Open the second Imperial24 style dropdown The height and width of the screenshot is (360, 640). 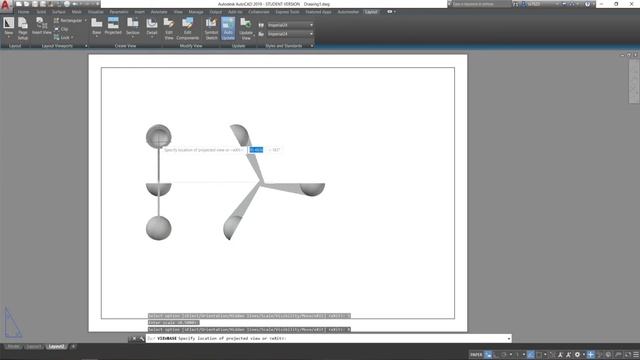[290, 34]
